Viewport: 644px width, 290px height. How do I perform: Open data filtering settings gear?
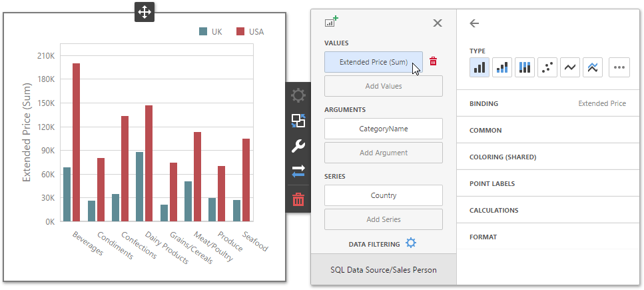point(411,243)
